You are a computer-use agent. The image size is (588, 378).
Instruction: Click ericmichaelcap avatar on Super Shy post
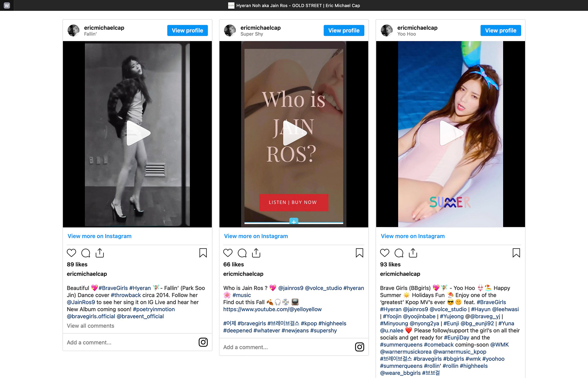(230, 31)
